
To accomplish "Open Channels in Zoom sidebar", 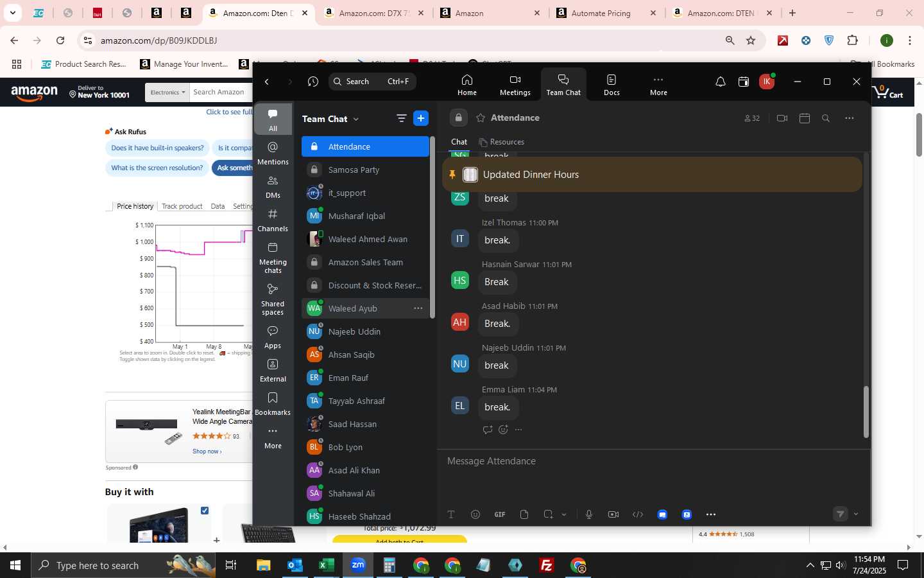I will pos(273,220).
